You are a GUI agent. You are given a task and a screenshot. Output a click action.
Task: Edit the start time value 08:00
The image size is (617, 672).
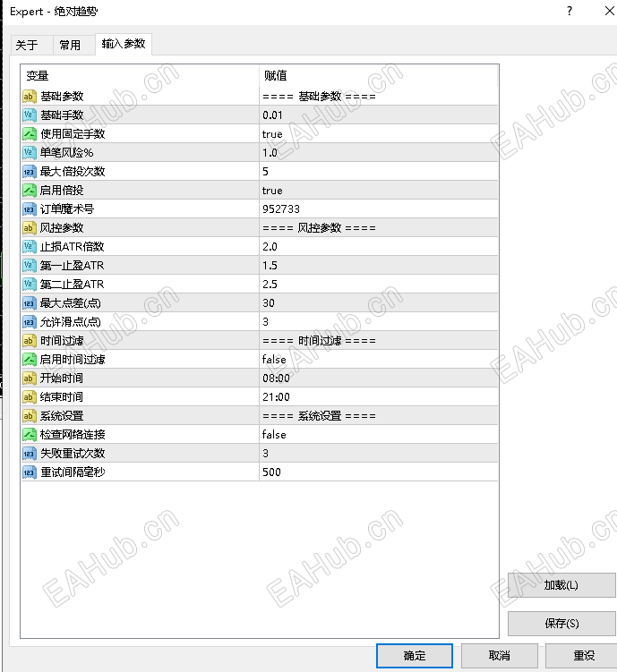point(379,378)
